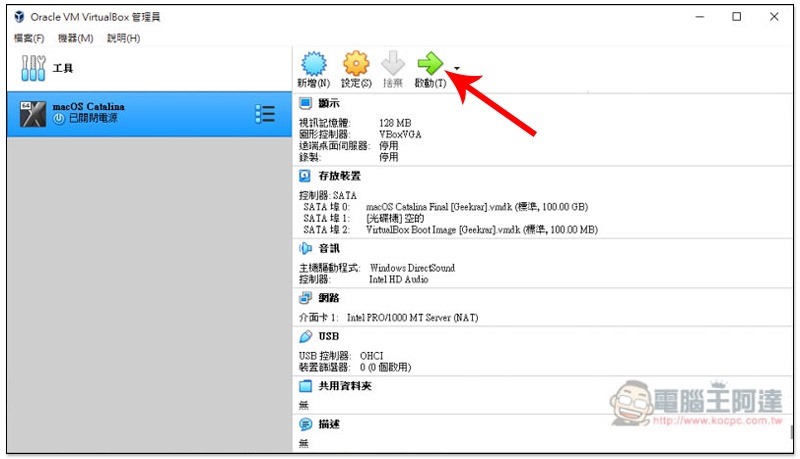Open macOS Catalina machine menu list icon
The width and height of the screenshot is (800, 459).
pyautogui.click(x=265, y=114)
